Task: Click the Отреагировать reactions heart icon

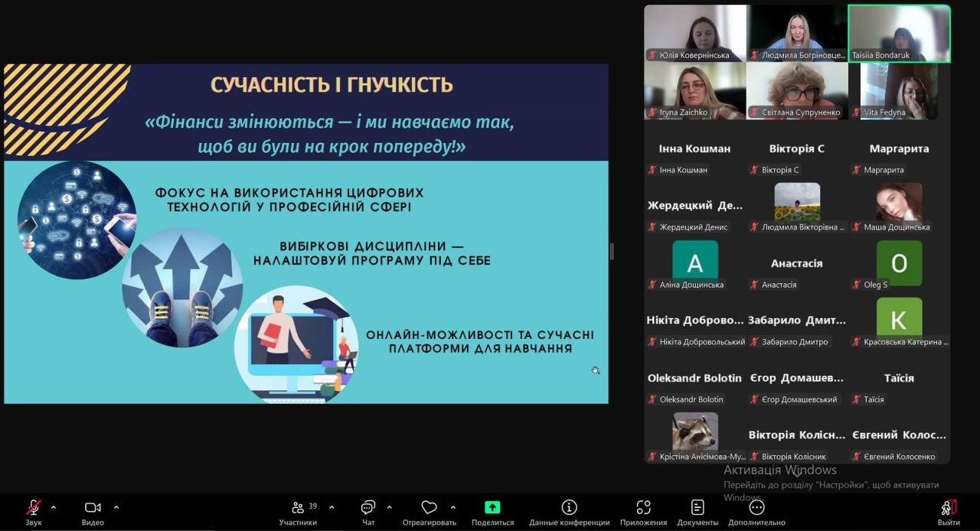Action: tap(429, 508)
